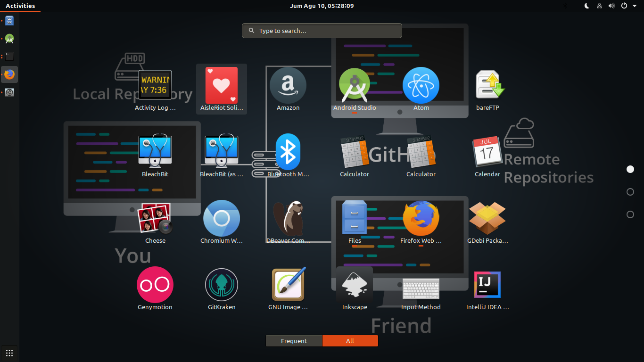
Task: Click in the Type to search field
Action: click(x=322, y=31)
